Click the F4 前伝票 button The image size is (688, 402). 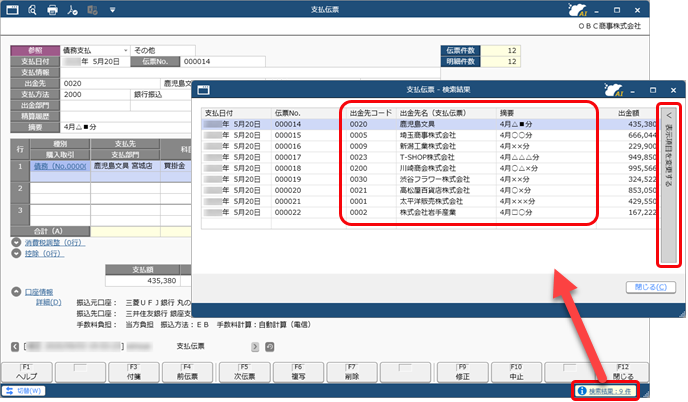(187, 372)
